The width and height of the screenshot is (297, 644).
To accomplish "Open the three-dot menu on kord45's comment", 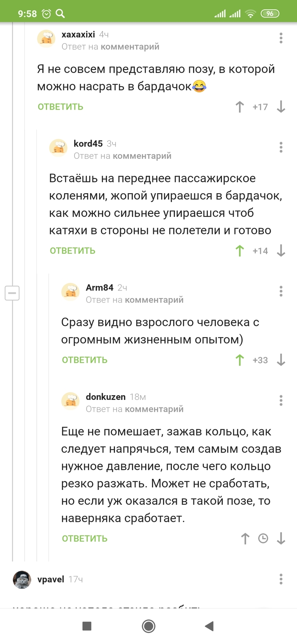I will pyautogui.click(x=280, y=147).
